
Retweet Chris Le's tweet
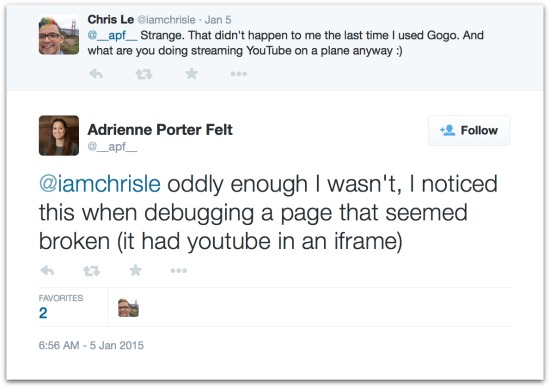(144, 74)
